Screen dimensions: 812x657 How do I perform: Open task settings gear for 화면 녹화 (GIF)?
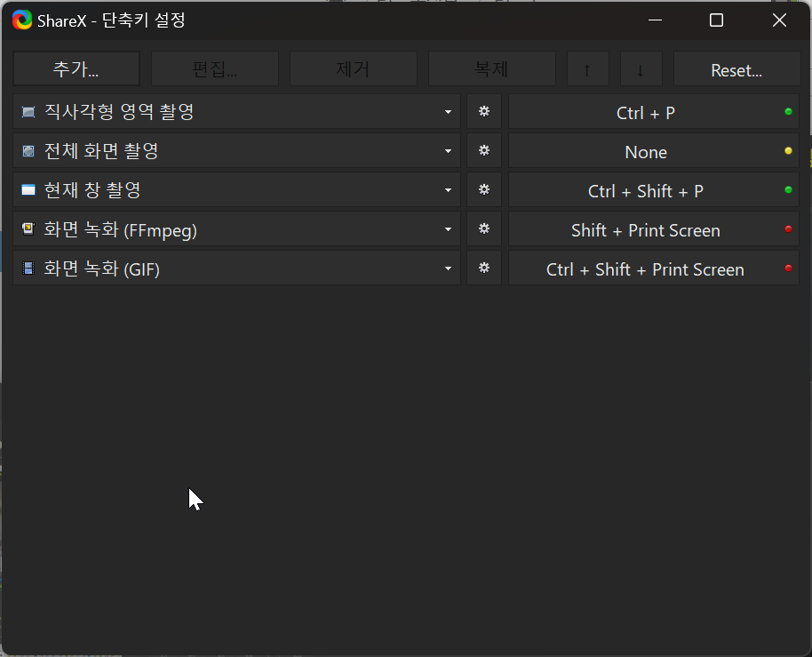click(484, 268)
